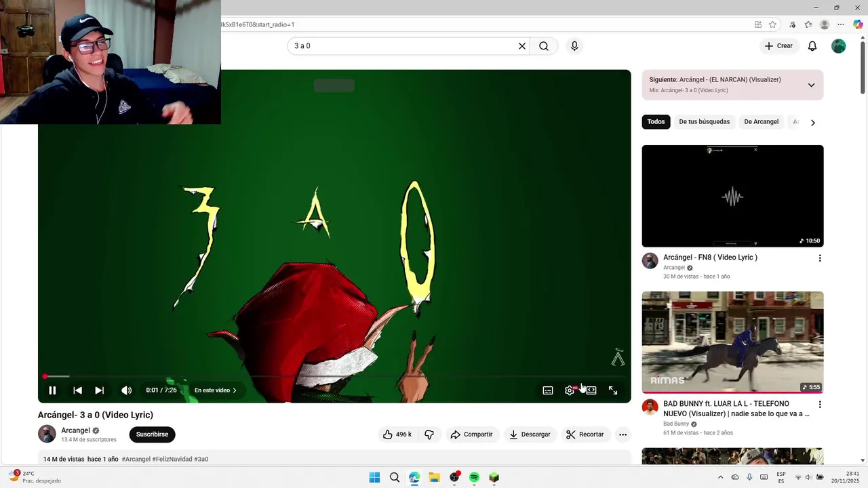Pause the video with the pause button
This screenshot has width=868, height=488.
52,390
